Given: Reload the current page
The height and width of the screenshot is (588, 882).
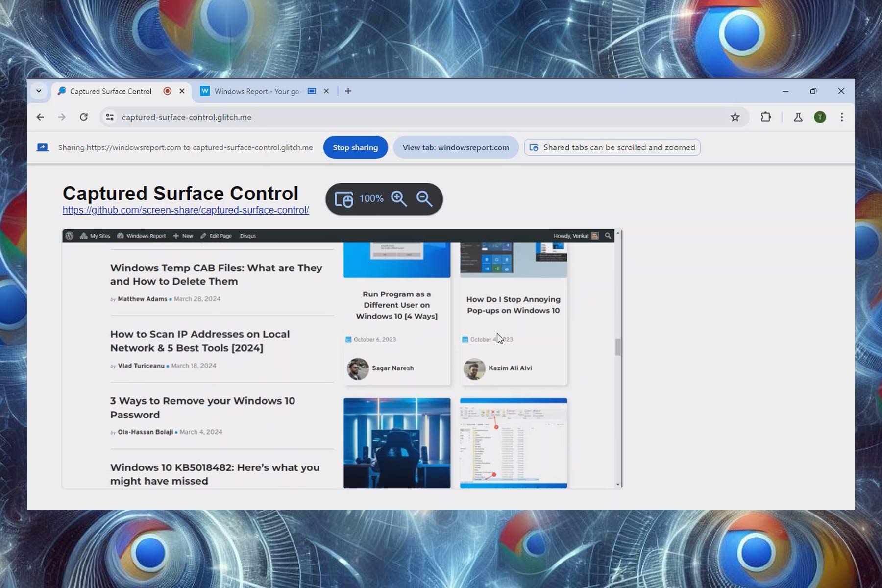Looking at the screenshot, I should tap(84, 117).
